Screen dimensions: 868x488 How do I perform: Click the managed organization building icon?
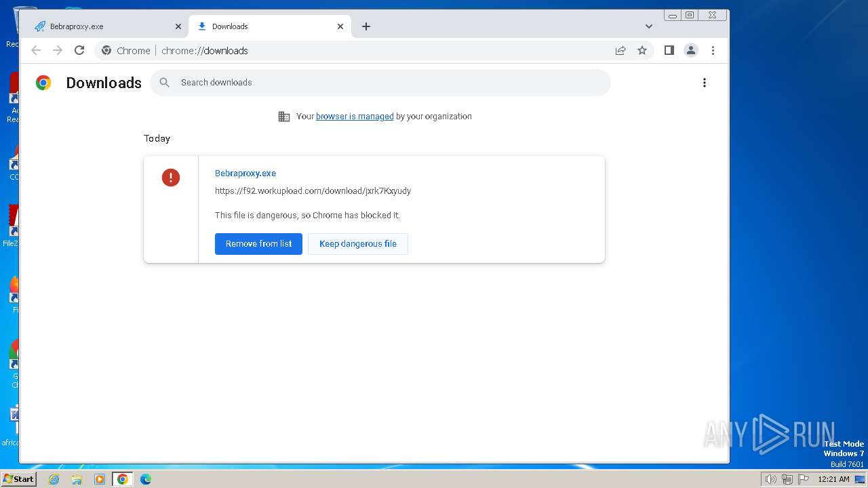[284, 117]
